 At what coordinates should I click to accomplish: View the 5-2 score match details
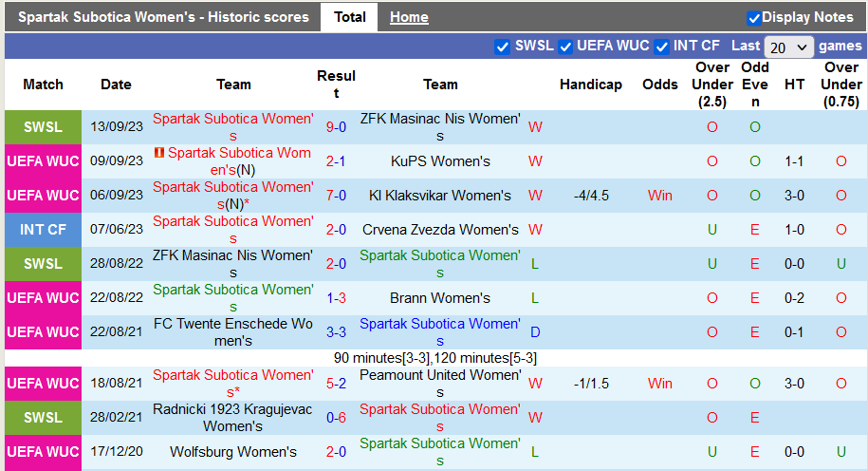(x=336, y=384)
